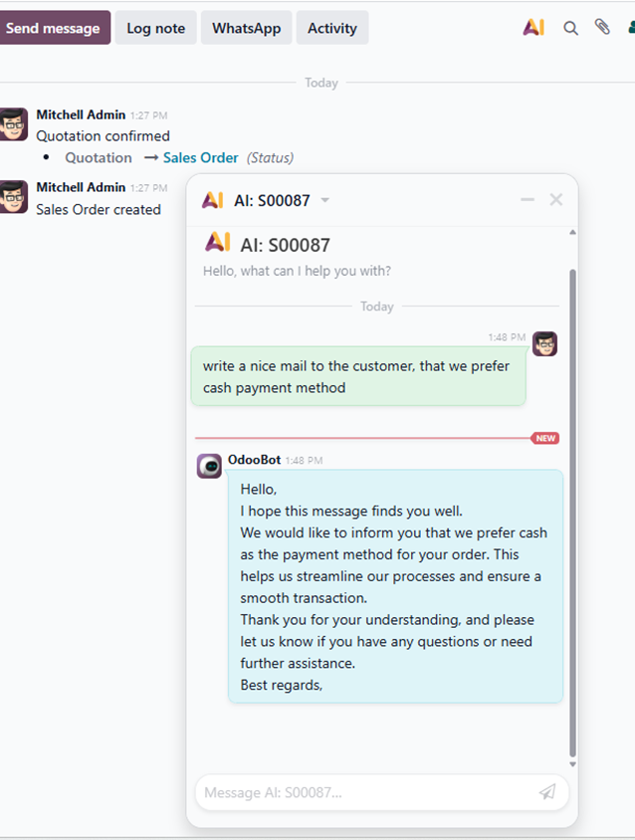Open the Log note tab

pyautogui.click(x=155, y=28)
